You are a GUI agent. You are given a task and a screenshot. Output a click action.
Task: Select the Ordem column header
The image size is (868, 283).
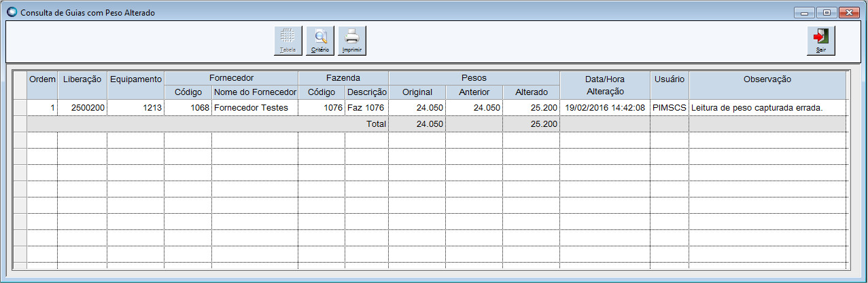[x=42, y=85]
